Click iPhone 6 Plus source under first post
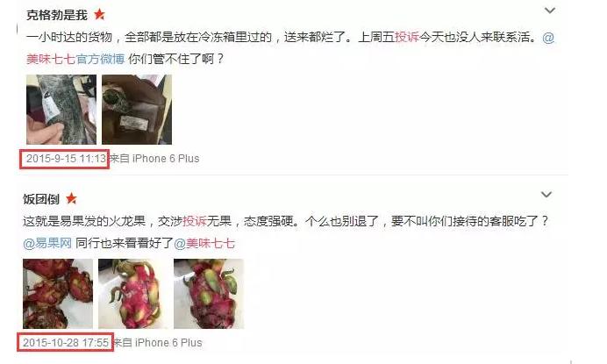This screenshot has height=364, width=607. pyautogui.click(x=166, y=159)
